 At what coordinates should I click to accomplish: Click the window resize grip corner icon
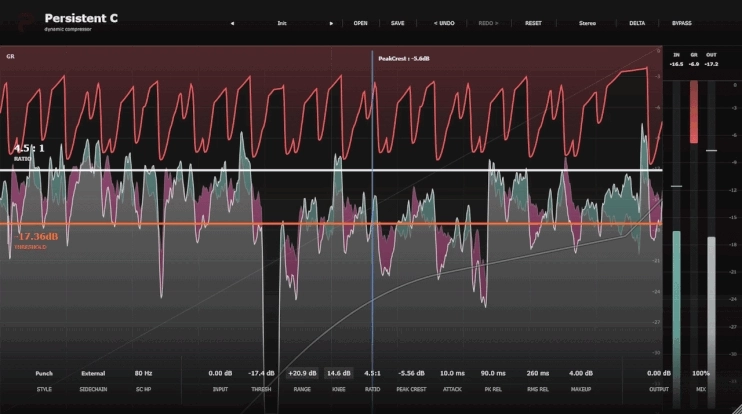click(x=736, y=409)
